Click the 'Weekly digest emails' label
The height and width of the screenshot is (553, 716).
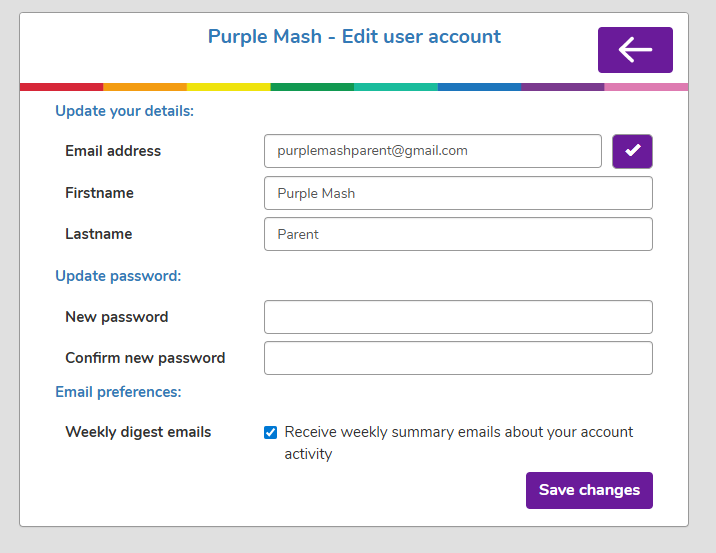[138, 432]
